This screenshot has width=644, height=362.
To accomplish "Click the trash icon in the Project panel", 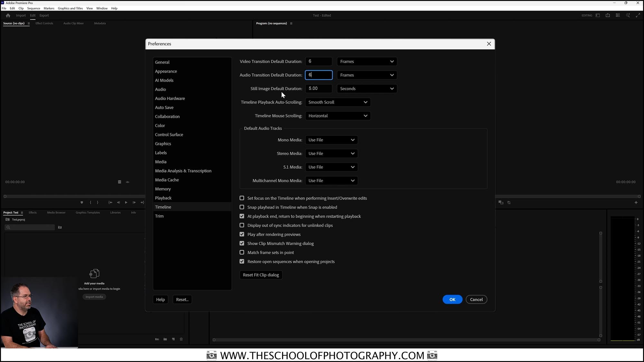I will (181, 339).
